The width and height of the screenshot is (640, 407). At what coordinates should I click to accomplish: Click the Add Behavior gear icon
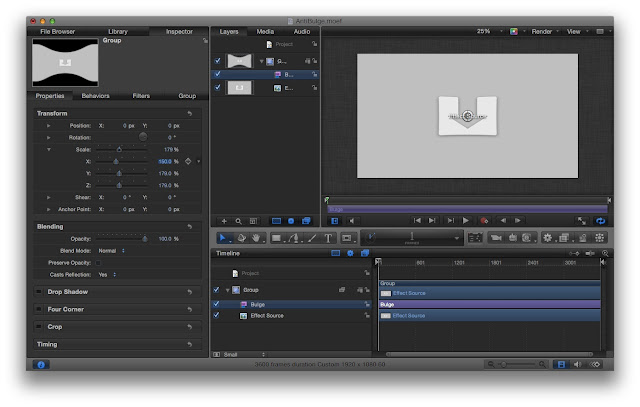(547, 238)
